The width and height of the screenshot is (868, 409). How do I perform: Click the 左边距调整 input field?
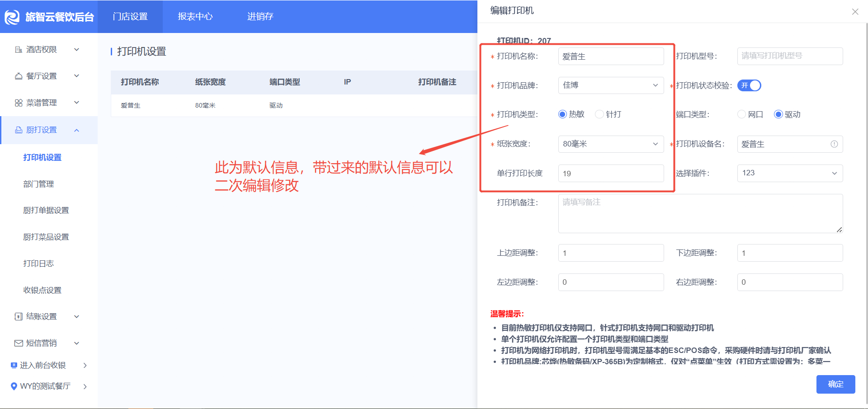point(611,282)
